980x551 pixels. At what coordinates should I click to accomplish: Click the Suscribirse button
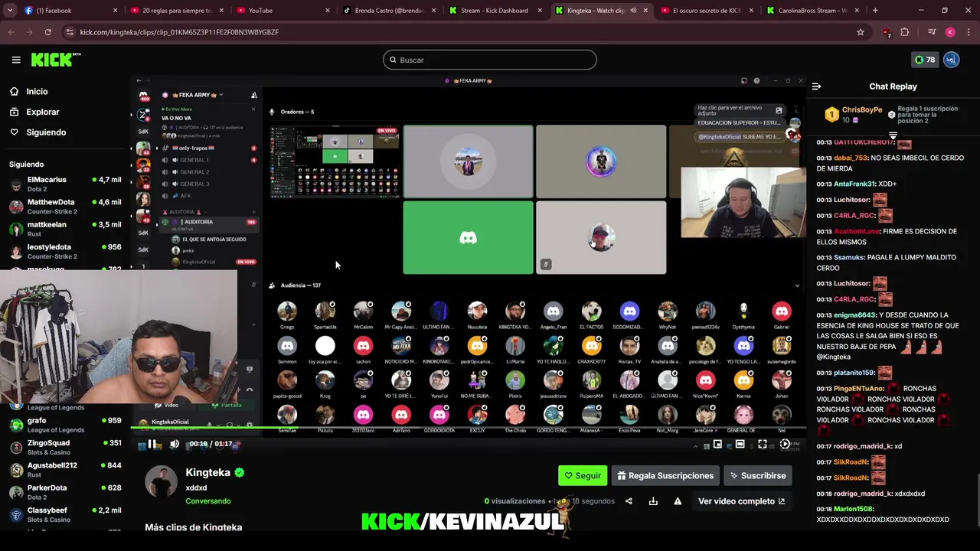757,475
